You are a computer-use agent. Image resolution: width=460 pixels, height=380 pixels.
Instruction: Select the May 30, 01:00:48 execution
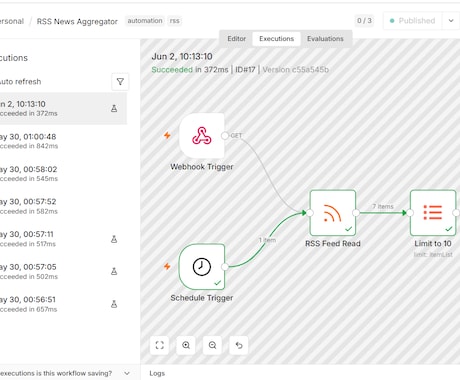63,141
